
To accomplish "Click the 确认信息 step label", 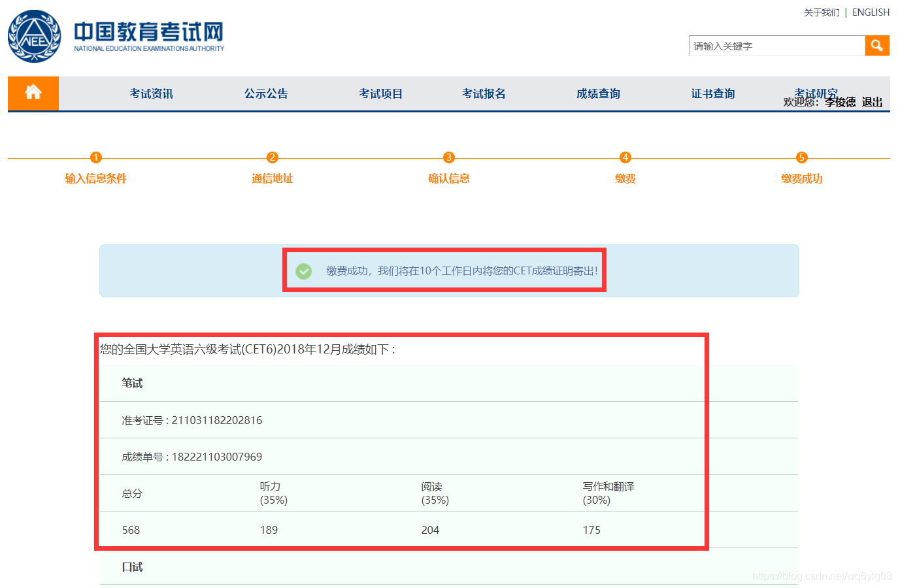I will point(449,178).
